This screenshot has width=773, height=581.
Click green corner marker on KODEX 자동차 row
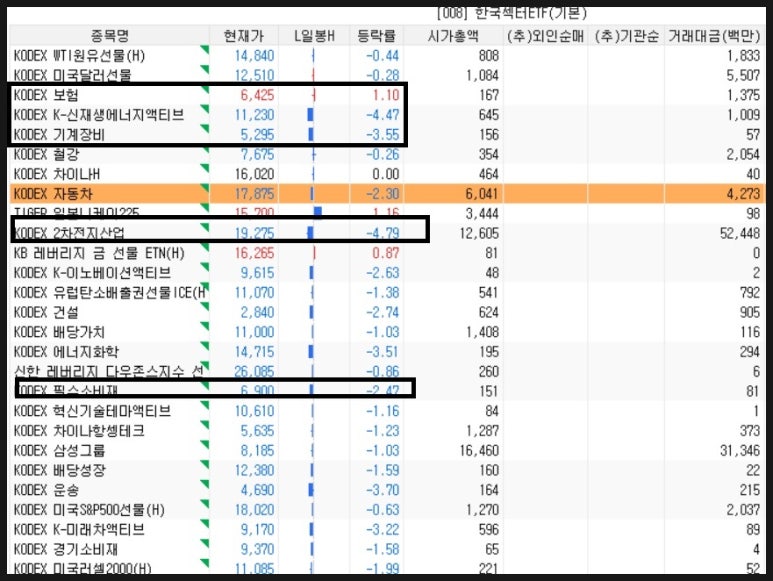[x=205, y=188]
